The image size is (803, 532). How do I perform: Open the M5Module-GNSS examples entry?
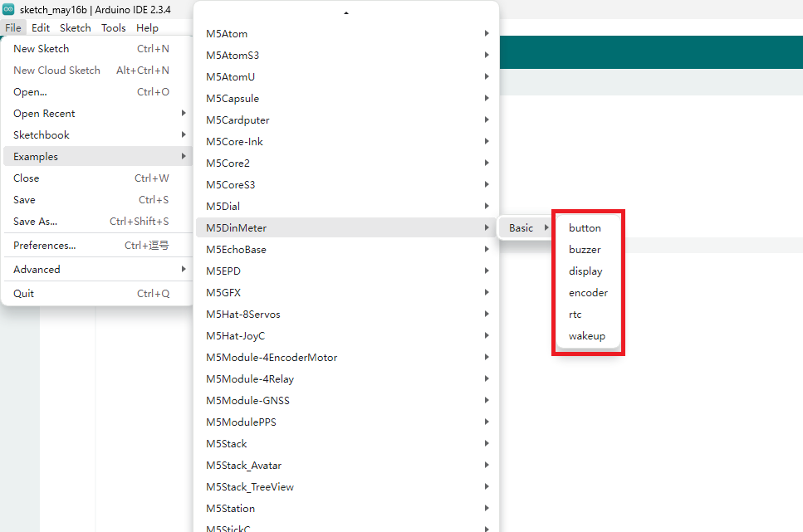pyautogui.click(x=346, y=400)
